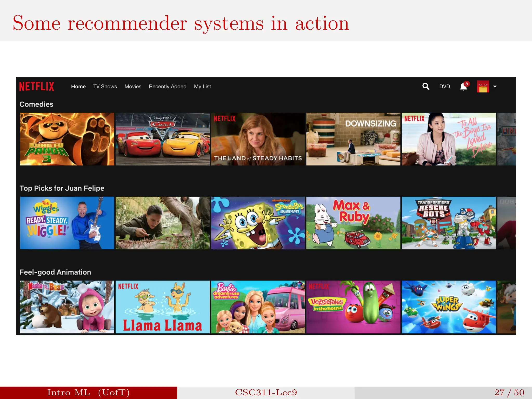The width and height of the screenshot is (532, 399).
Task: Click the Intro ML (UofT) footer
Action: pyautogui.click(x=88, y=393)
